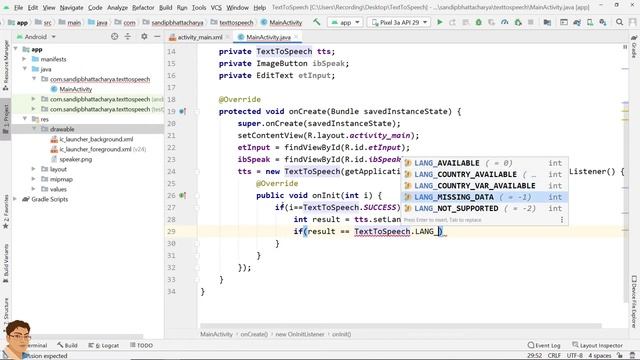Collapse the res folder
Screen dimensions: 640x360
[24, 119]
